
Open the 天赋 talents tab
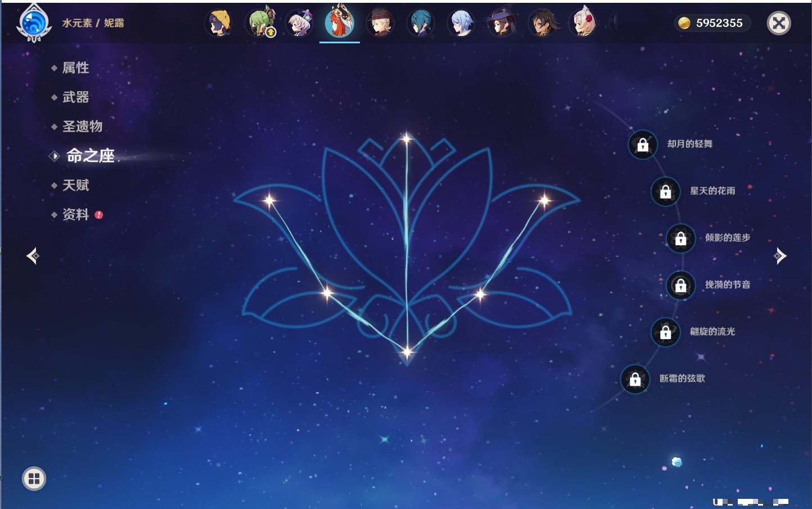75,185
